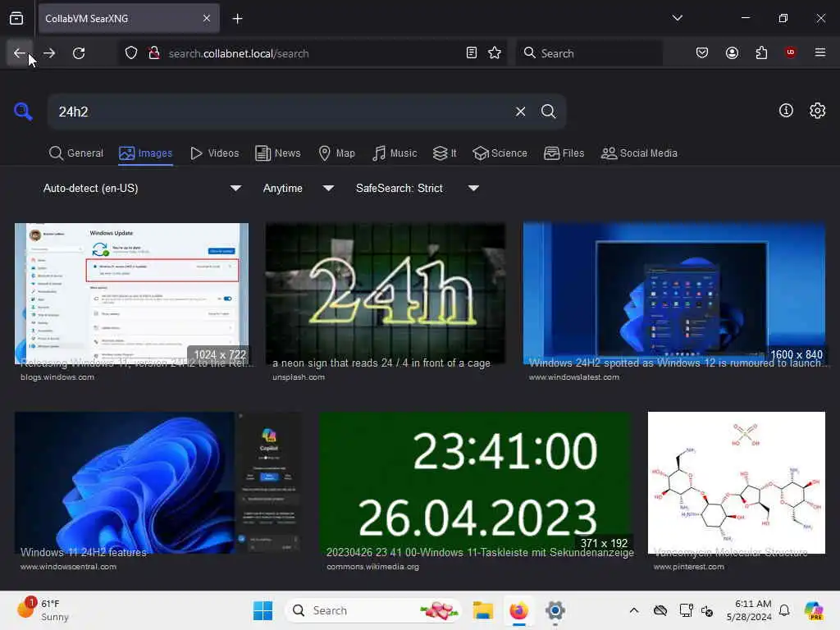Switch to the Map search tab
Viewport: 840px width, 630px height.
[336, 153]
